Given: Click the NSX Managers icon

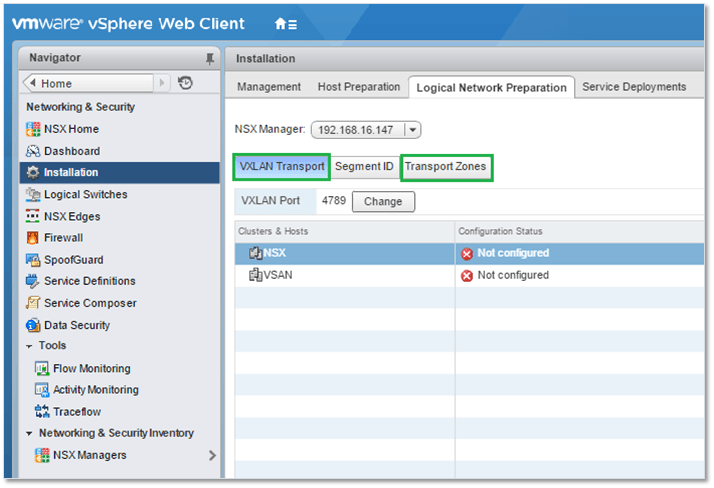Looking at the screenshot, I should (42, 455).
